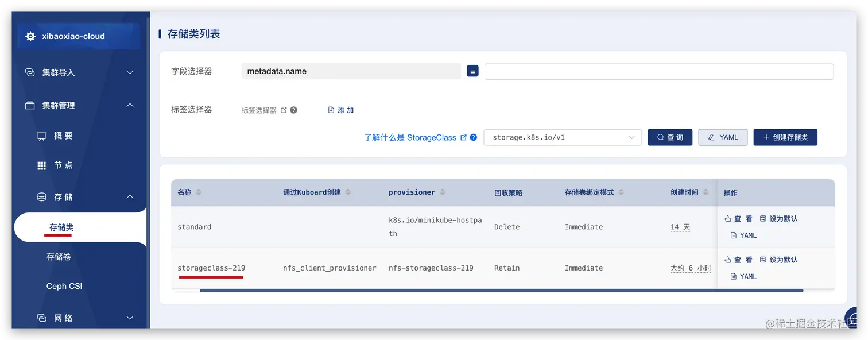Sort by provisioner column arrows
868x340 pixels.
tap(443, 192)
